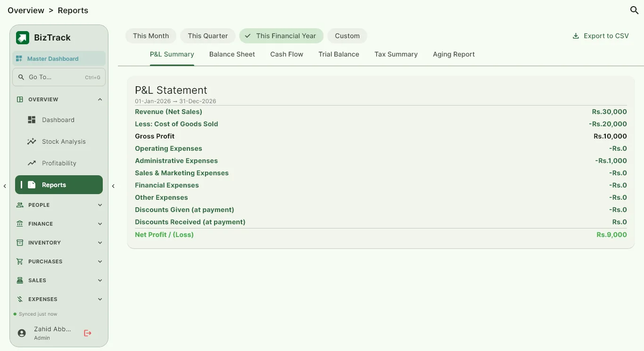The image size is (644, 351).
Task: Click the Profitability trend arrow icon
Action: 32,163
